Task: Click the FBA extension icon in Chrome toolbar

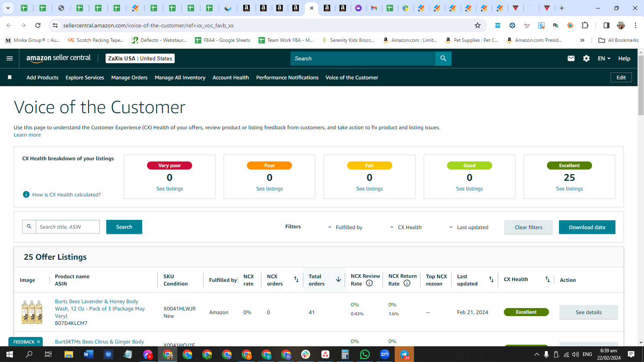Action: [x=498, y=25]
